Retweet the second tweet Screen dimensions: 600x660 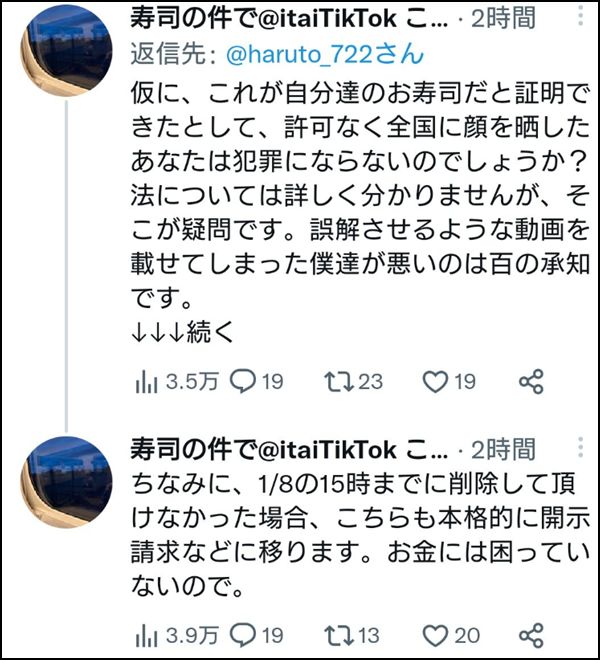[x=342, y=634]
